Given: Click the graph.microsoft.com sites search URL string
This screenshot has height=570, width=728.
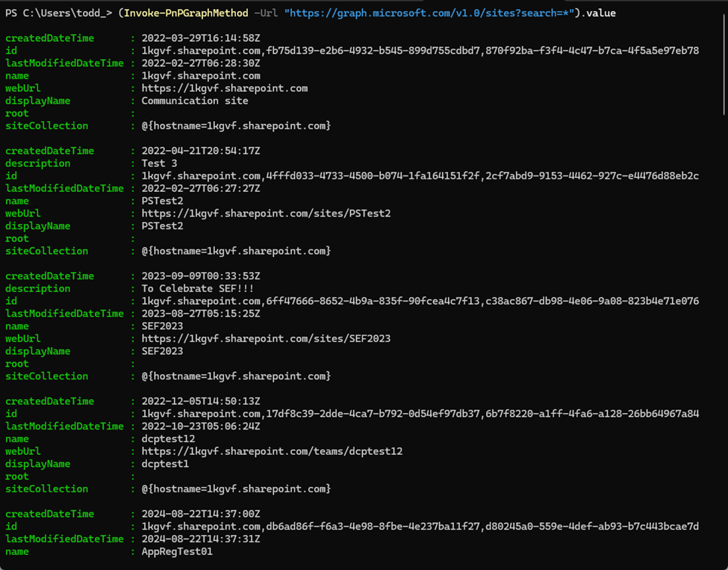Looking at the screenshot, I should pyautogui.click(x=429, y=13).
